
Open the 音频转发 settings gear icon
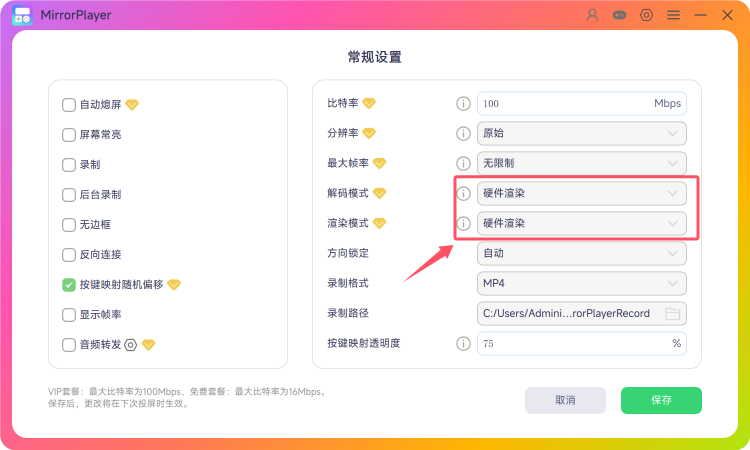131,345
